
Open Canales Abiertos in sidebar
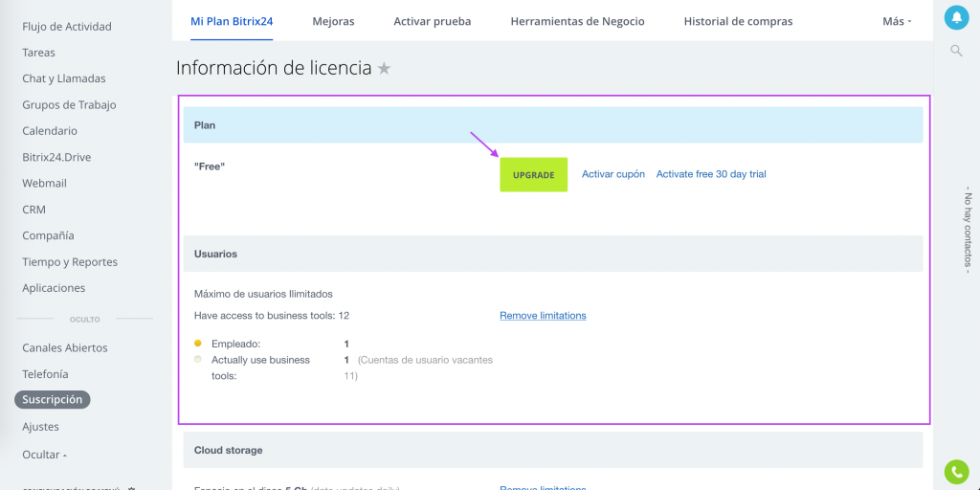[65, 348]
